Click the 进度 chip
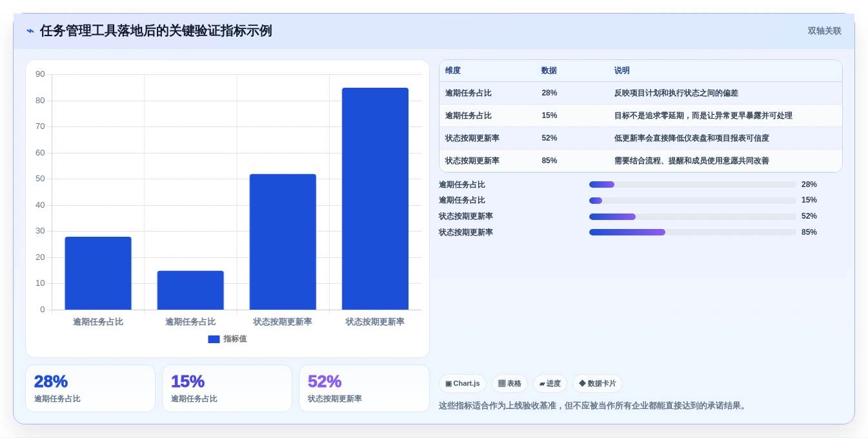The width and height of the screenshot is (868, 438). click(x=550, y=384)
